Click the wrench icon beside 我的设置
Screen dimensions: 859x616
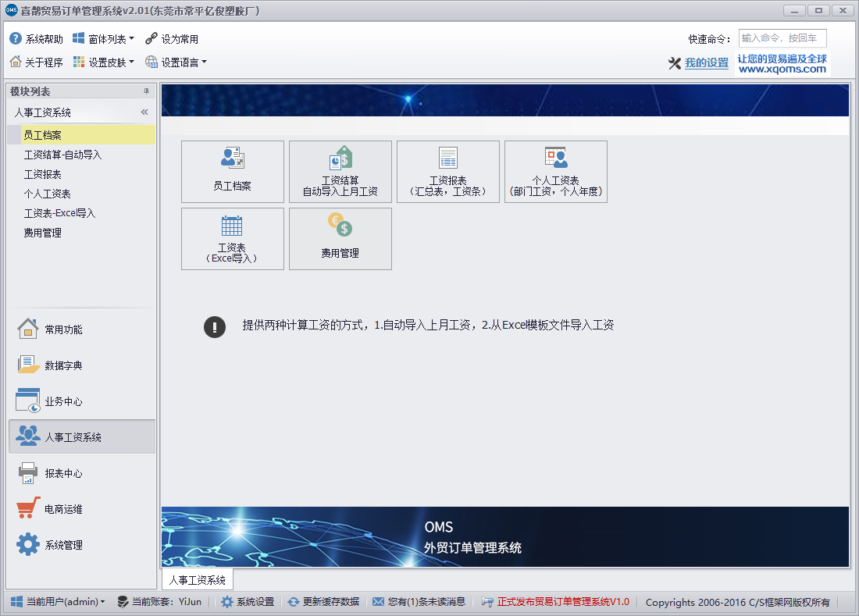tap(675, 63)
